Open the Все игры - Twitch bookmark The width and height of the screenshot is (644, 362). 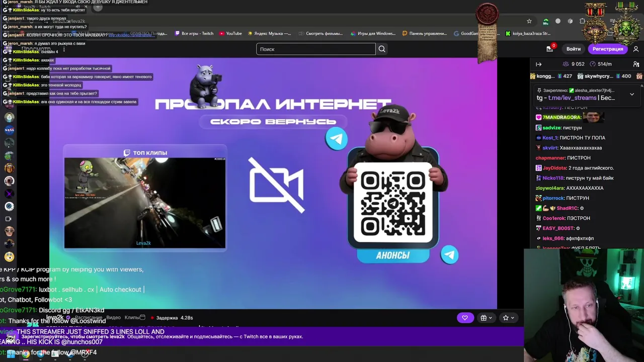[x=194, y=34]
